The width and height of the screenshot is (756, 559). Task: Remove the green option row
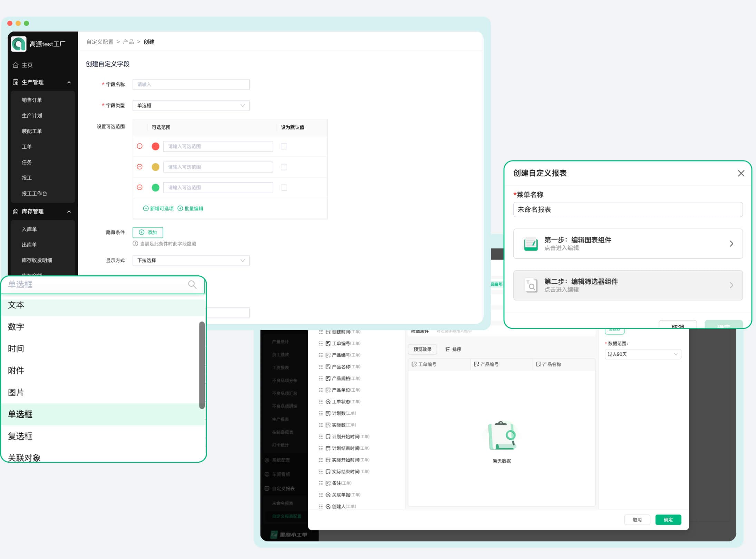[140, 187]
